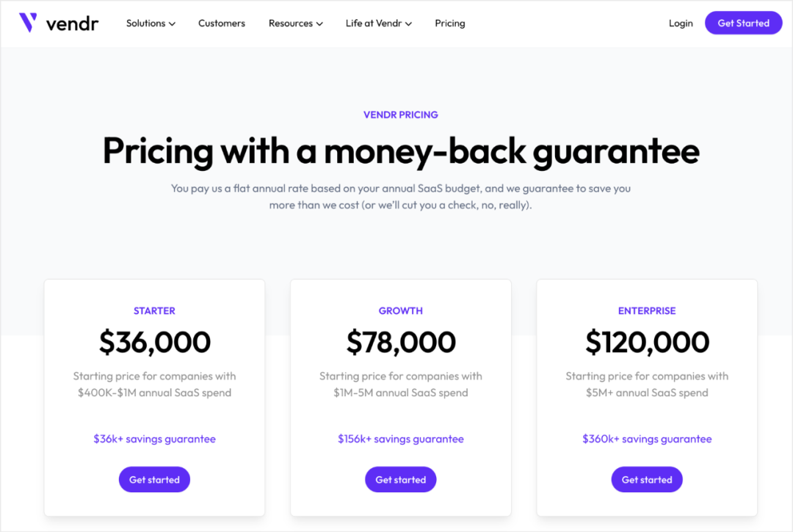Click the Get Started header button

[x=743, y=23]
